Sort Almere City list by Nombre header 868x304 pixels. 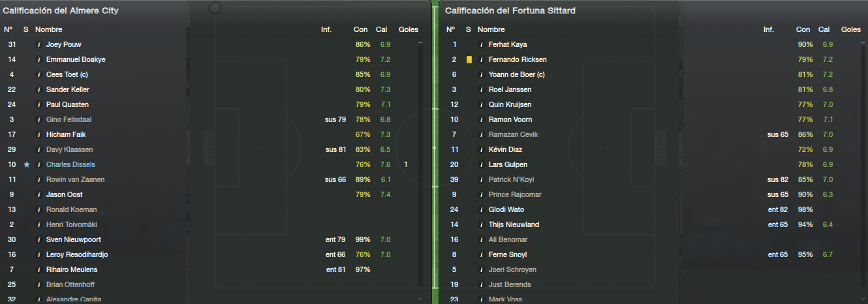click(x=49, y=29)
